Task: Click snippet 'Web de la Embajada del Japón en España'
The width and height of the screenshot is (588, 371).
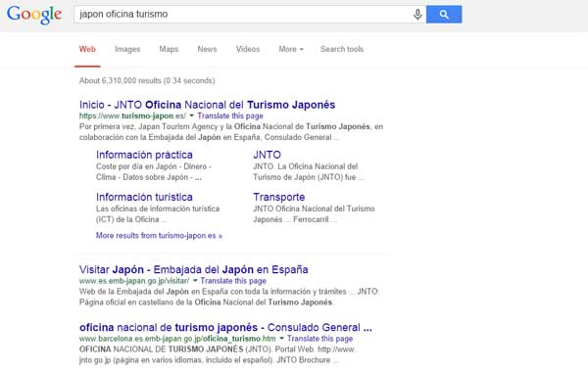Action: click(x=229, y=297)
